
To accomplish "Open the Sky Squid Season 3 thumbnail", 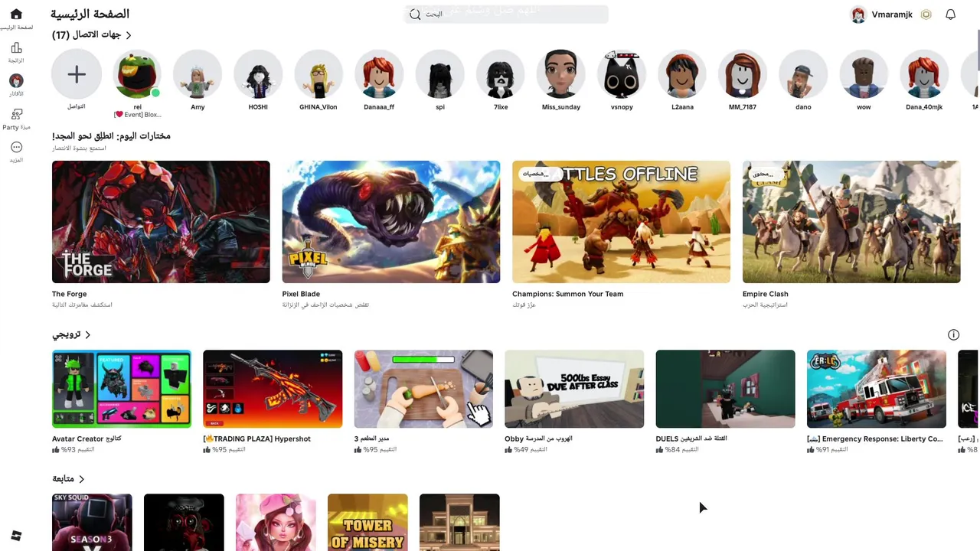I will coord(92,522).
